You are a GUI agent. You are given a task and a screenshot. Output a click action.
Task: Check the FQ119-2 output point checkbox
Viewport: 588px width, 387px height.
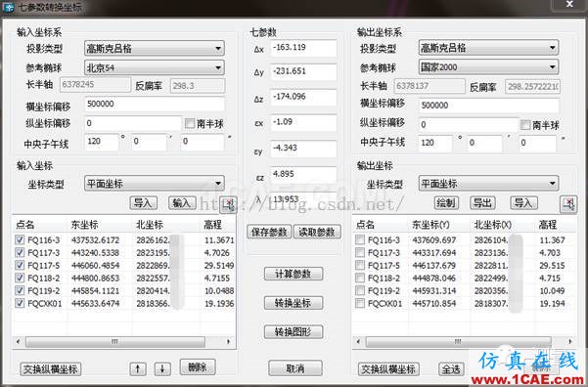coord(360,291)
